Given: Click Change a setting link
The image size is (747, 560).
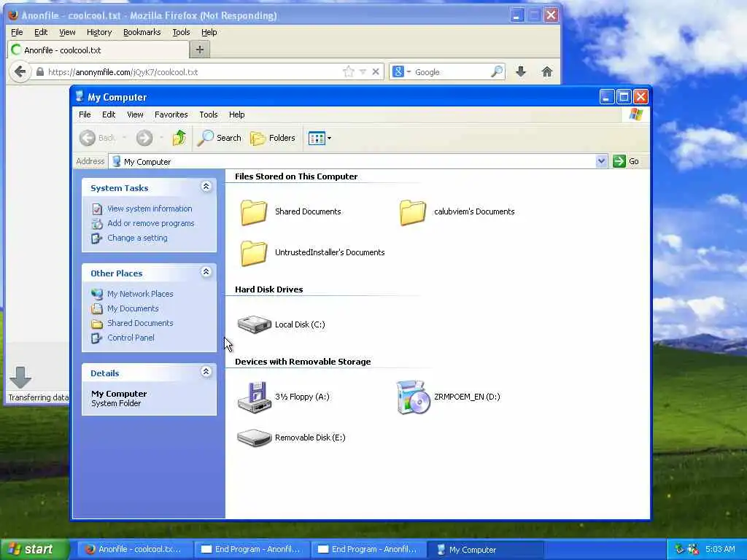Looking at the screenshot, I should pos(137,238).
